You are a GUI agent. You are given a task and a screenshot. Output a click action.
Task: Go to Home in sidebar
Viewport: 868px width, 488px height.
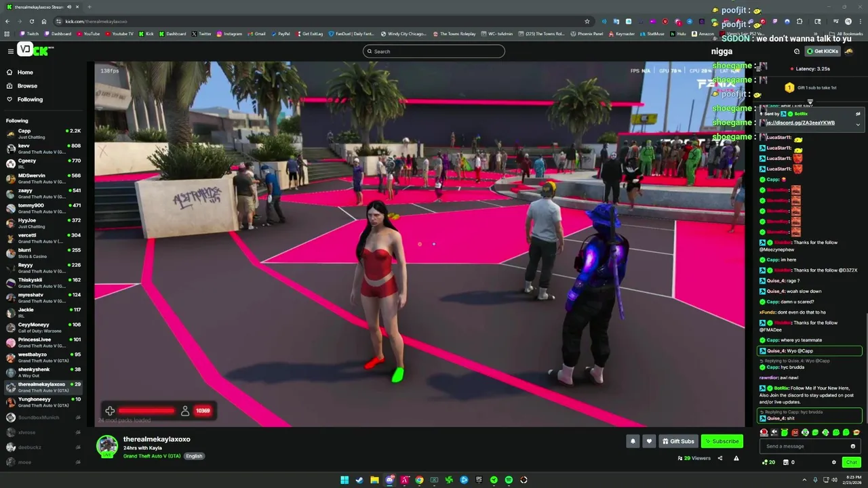click(25, 72)
